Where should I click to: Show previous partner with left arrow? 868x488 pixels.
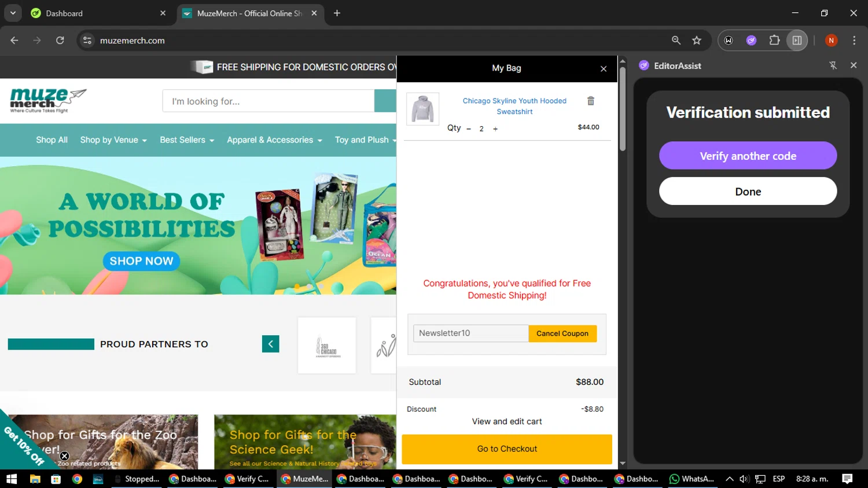click(x=271, y=344)
